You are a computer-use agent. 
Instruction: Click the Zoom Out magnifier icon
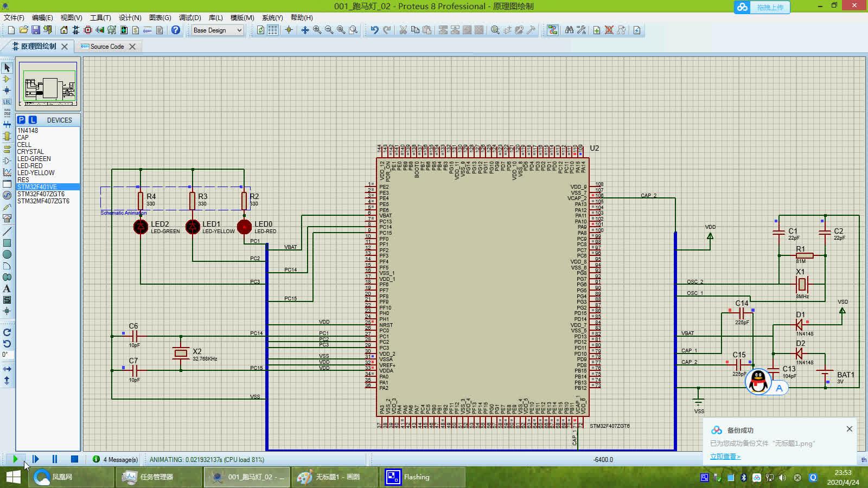pos(329,30)
